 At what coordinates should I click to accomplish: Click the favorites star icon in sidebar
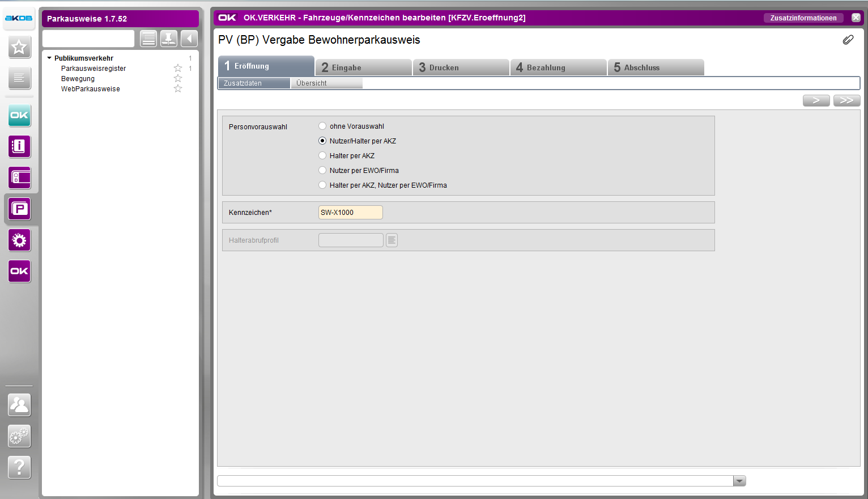[19, 47]
